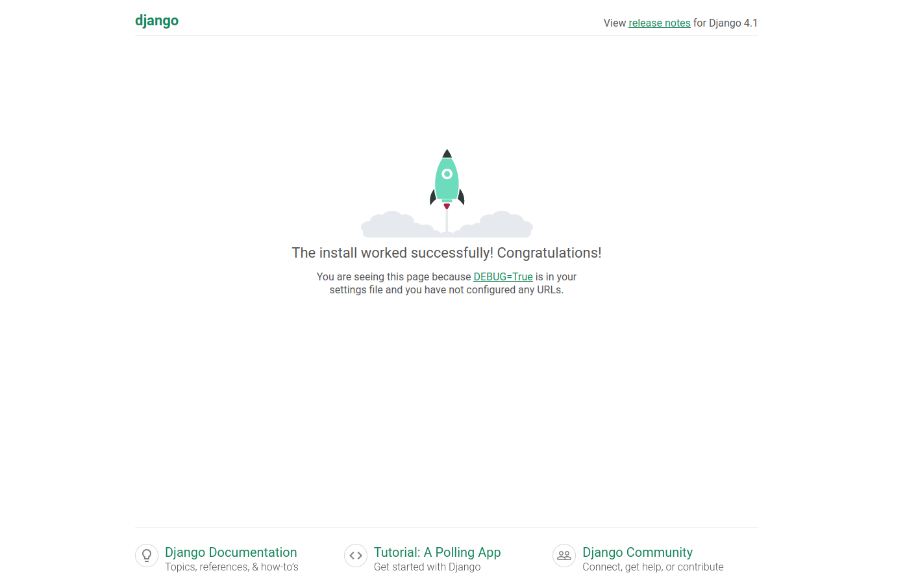Click the django logo in the header

click(x=156, y=21)
